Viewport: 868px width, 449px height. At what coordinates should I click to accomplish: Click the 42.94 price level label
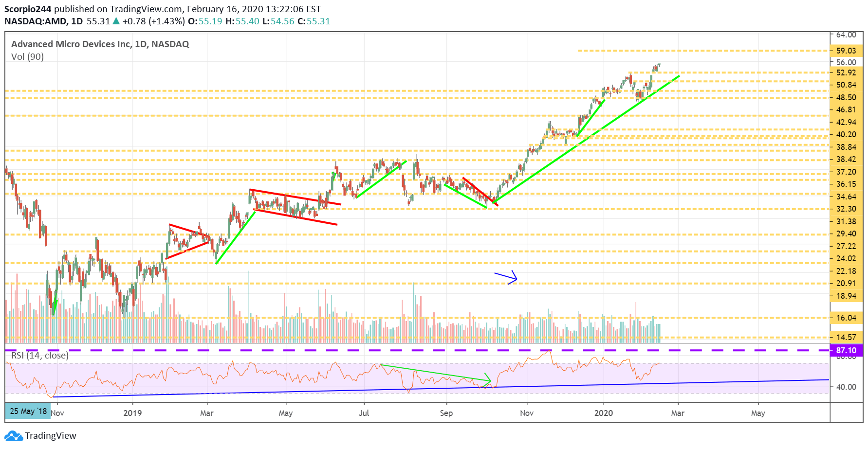[846, 122]
